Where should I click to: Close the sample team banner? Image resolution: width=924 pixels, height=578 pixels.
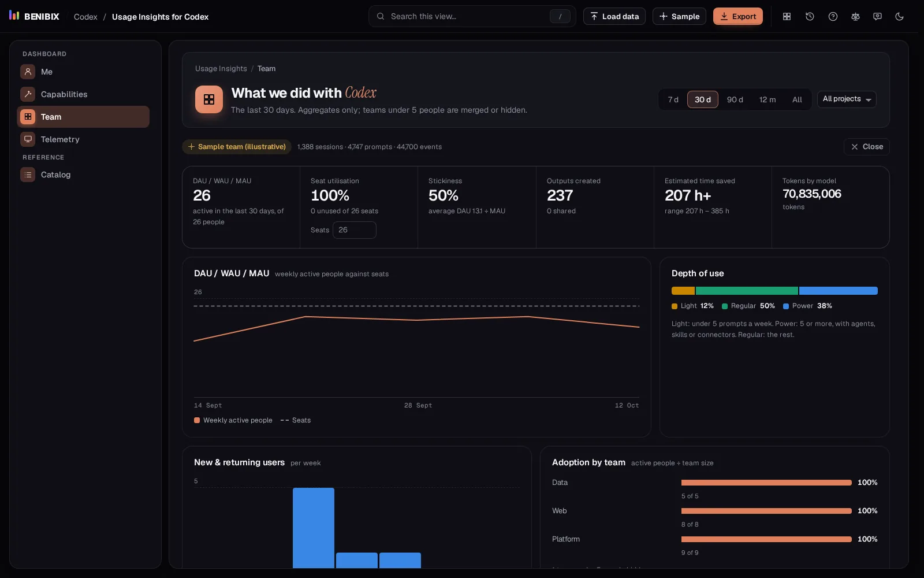(867, 147)
